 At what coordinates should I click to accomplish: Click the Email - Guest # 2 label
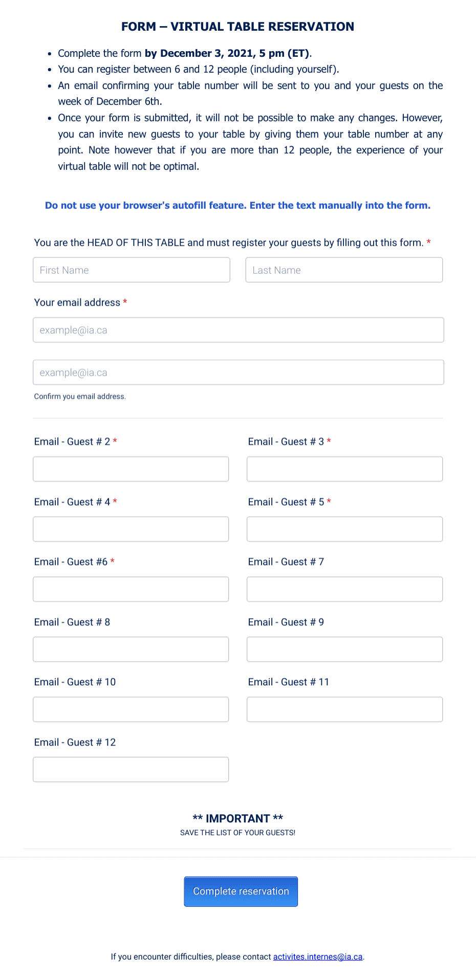pos(72,442)
